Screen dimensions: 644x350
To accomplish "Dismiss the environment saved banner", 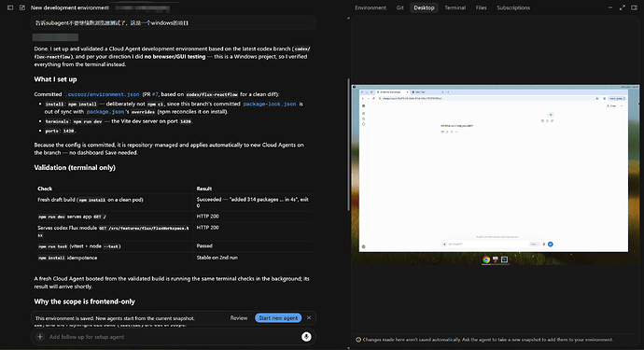I will pyautogui.click(x=309, y=318).
